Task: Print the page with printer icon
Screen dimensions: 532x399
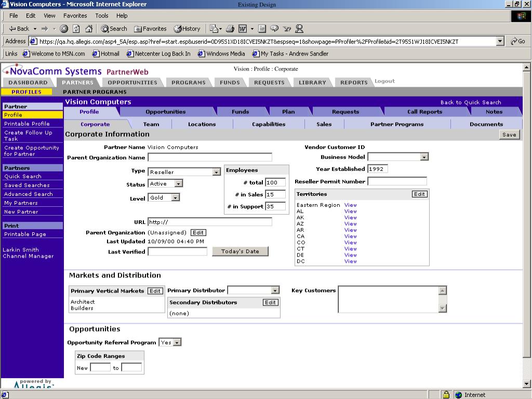Action: pyautogui.click(x=230, y=29)
